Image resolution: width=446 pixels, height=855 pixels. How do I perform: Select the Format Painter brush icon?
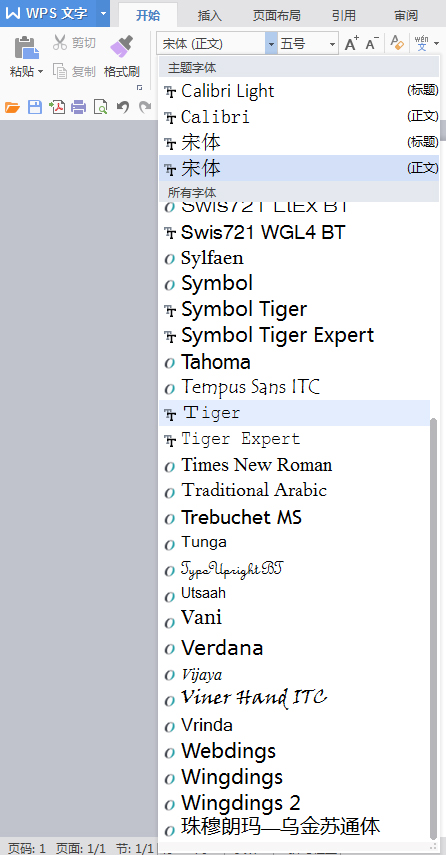click(x=121, y=47)
